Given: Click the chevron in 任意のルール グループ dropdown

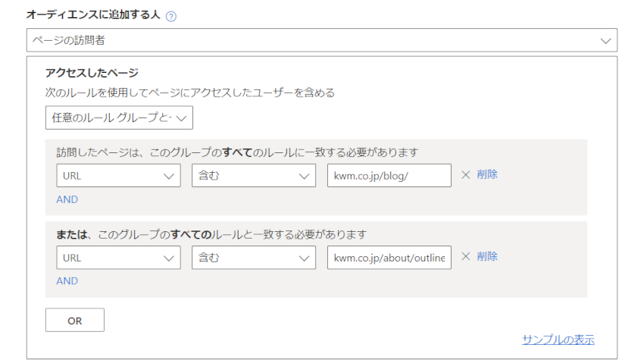Looking at the screenshot, I should (181, 118).
